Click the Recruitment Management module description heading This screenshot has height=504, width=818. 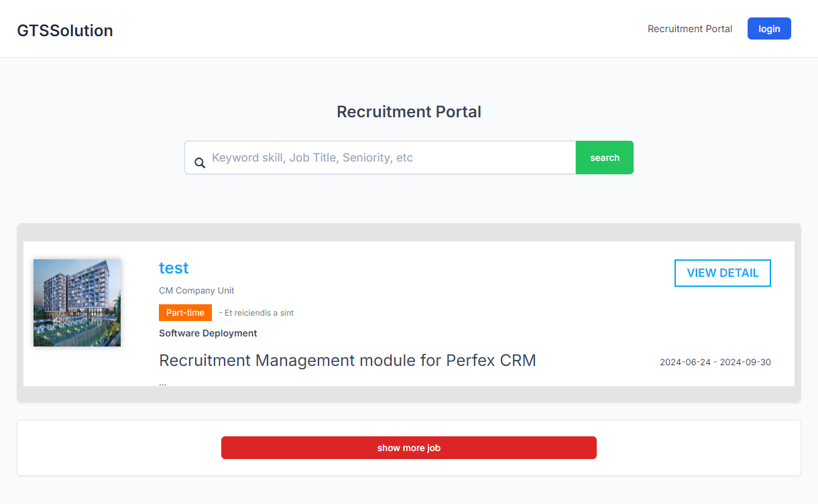(347, 361)
